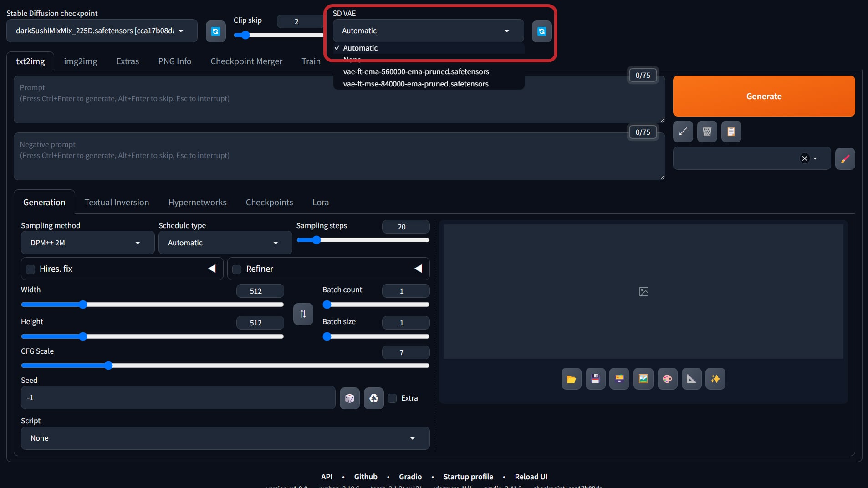Image resolution: width=868 pixels, height=488 pixels.
Task: Adjust the Sampling steps slider
Action: pos(363,240)
